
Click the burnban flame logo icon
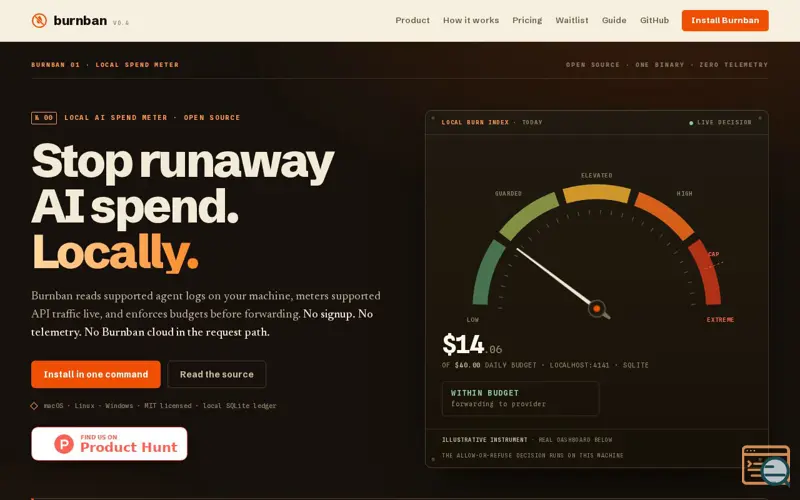pyautogui.click(x=39, y=20)
